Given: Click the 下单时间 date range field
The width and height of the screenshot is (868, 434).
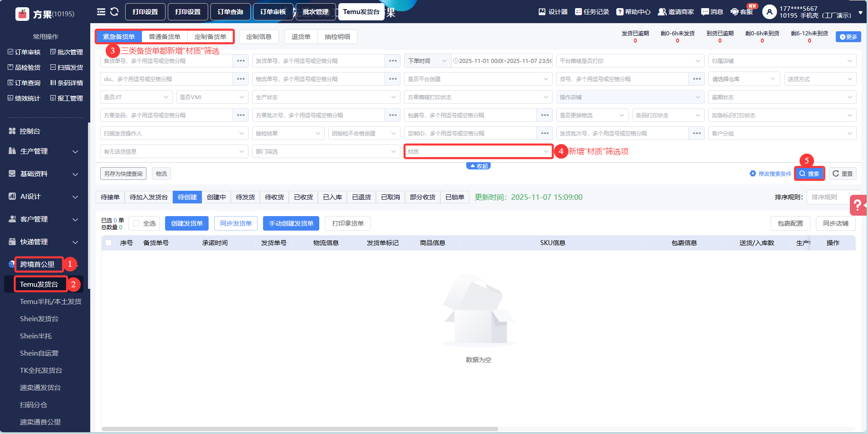Looking at the screenshot, I should (502, 61).
